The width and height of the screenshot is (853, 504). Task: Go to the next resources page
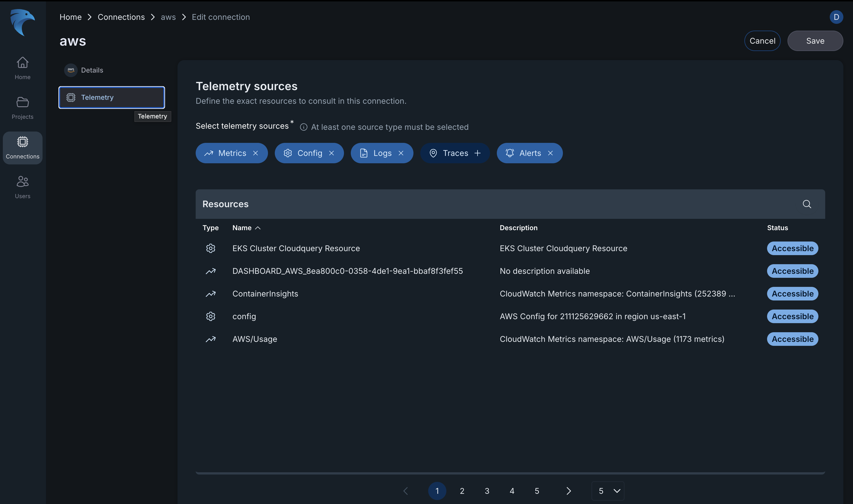coord(568,491)
